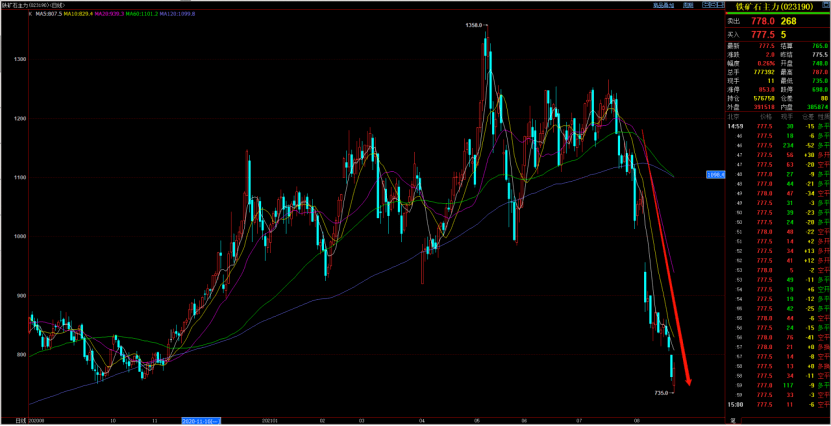
Task: Click the MA5:807.5 indicator label
Action: [48, 14]
